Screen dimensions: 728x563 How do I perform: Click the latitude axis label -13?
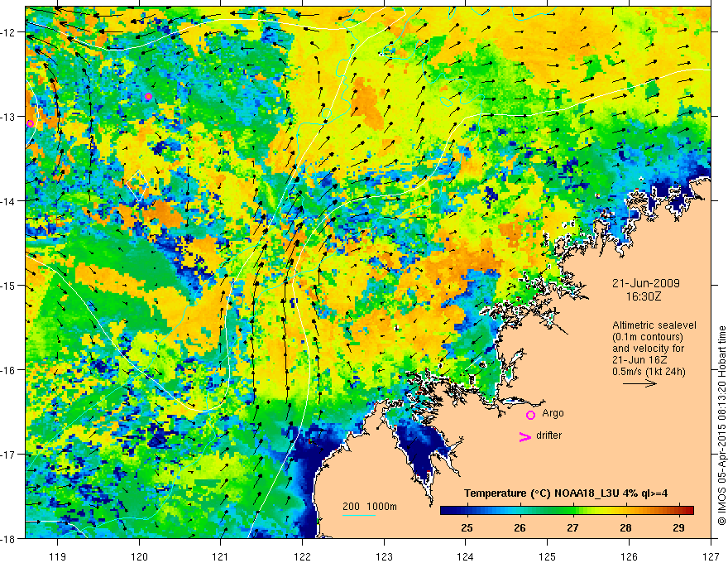coord(8,117)
